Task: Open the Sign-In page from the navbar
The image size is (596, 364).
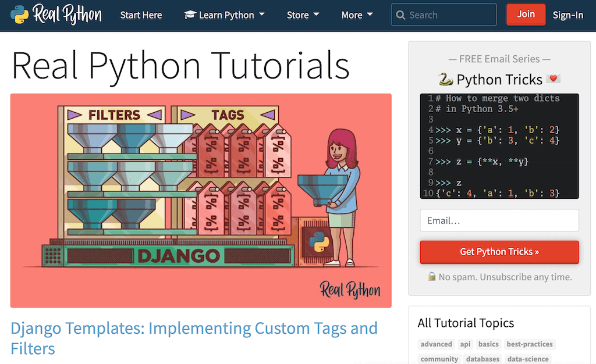Action: pyautogui.click(x=567, y=15)
